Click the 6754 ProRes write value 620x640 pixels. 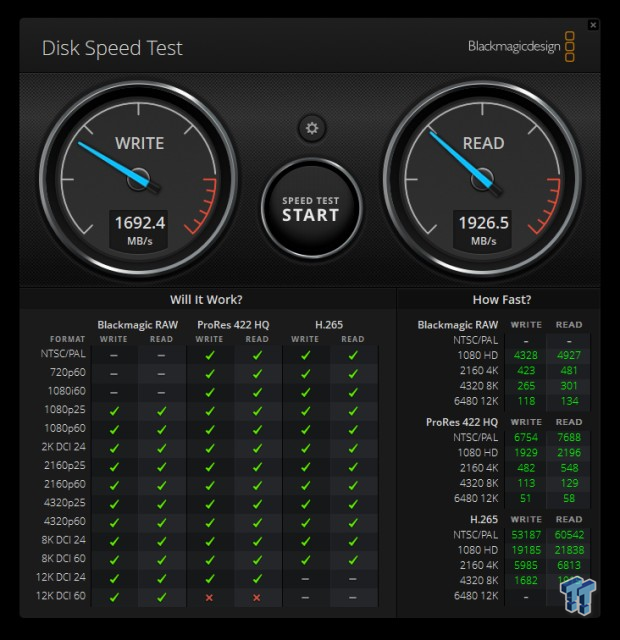click(526, 438)
